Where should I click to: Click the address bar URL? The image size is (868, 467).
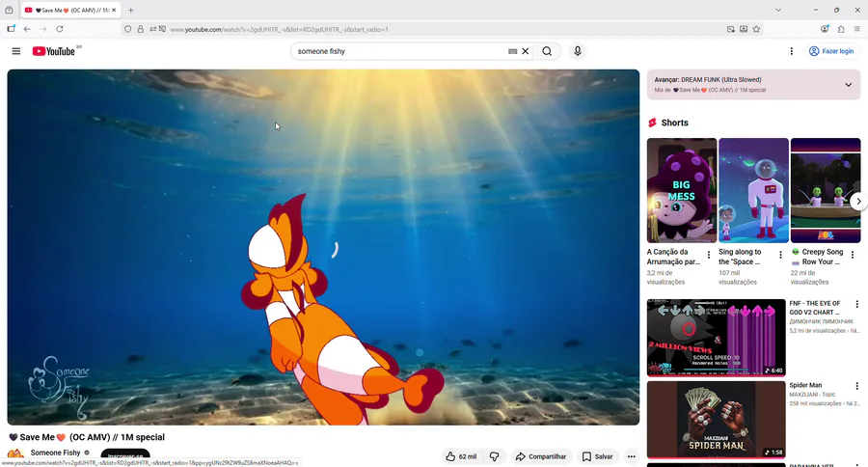[279, 29]
